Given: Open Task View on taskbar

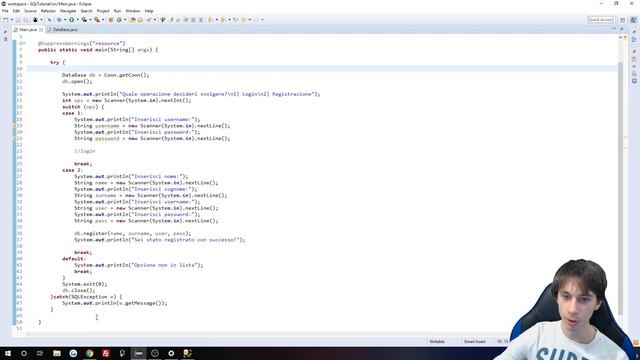Looking at the screenshot, I should coord(40,353).
